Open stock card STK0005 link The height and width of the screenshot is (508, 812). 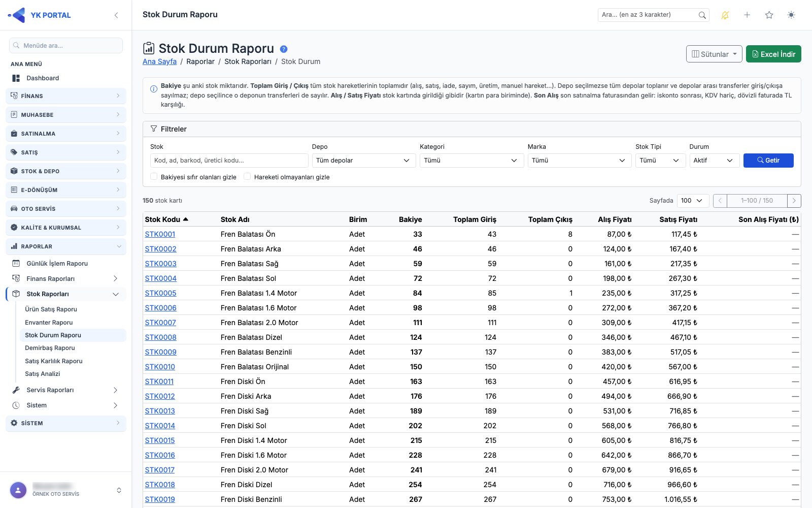pyautogui.click(x=160, y=293)
